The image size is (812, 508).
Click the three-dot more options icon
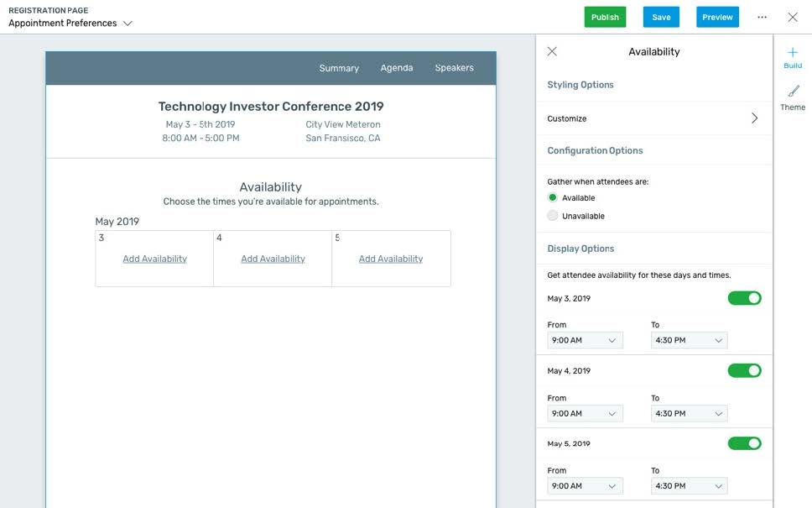pyautogui.click(x=762, y=17)
